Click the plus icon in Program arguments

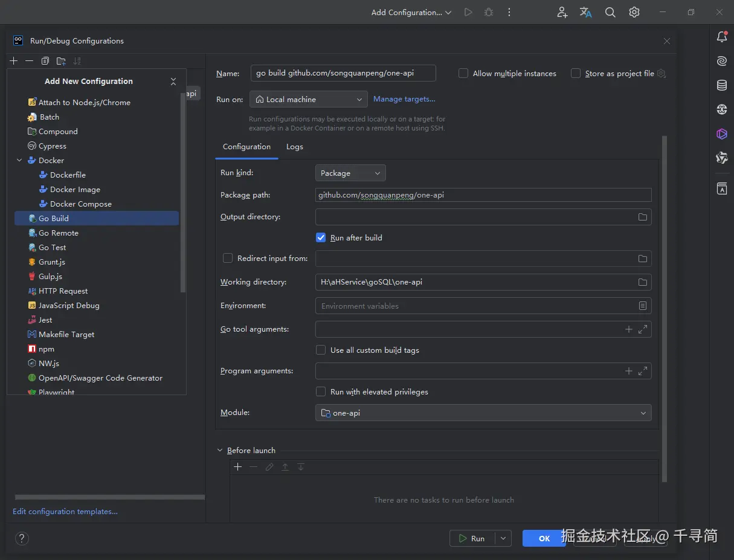(x=629, y=371)
